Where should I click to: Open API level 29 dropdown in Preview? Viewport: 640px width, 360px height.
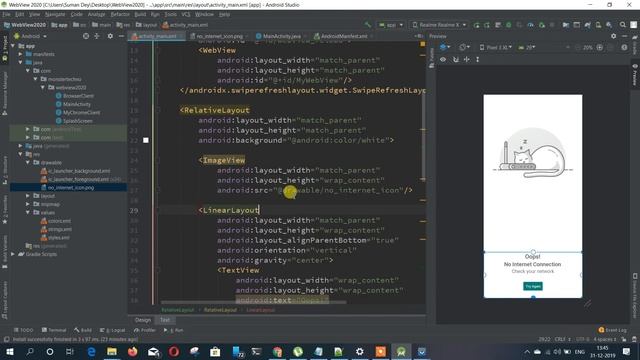(527, 47)
